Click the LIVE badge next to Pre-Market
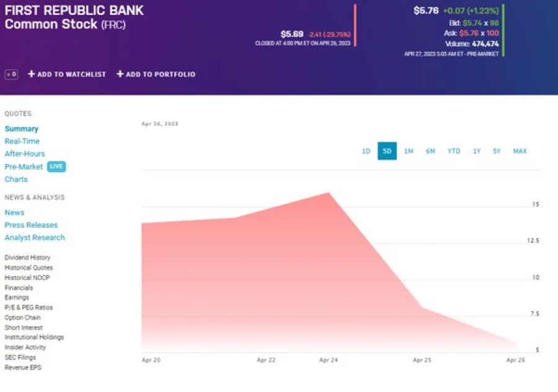558x392 pixels. pyautogui.click(x=56, y=167)
